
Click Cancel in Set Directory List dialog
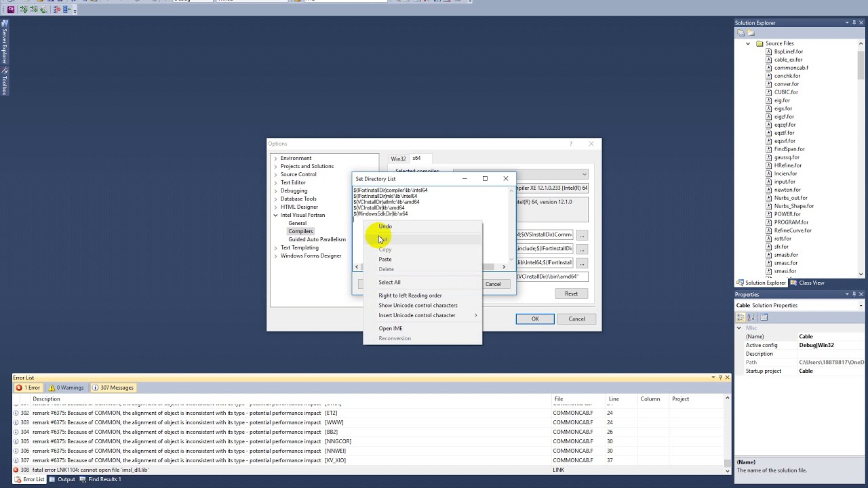click(x=493, y=284)
